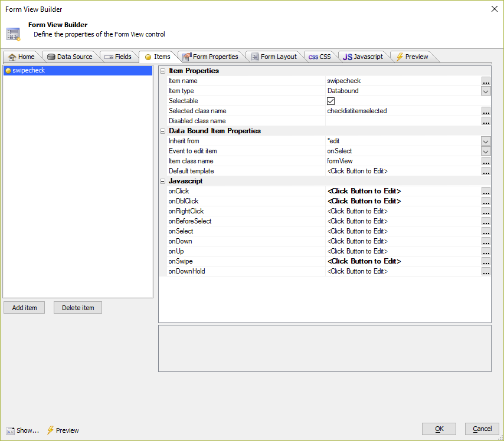Click the Form Layout tab icon

pos(255,57)
